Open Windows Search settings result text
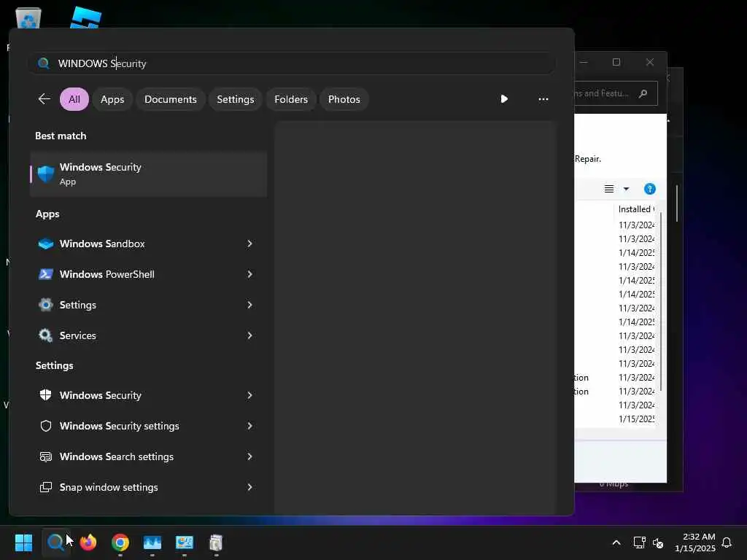This screenshot has width=747, height=560. pyautogui.click(x=116, y=456)
